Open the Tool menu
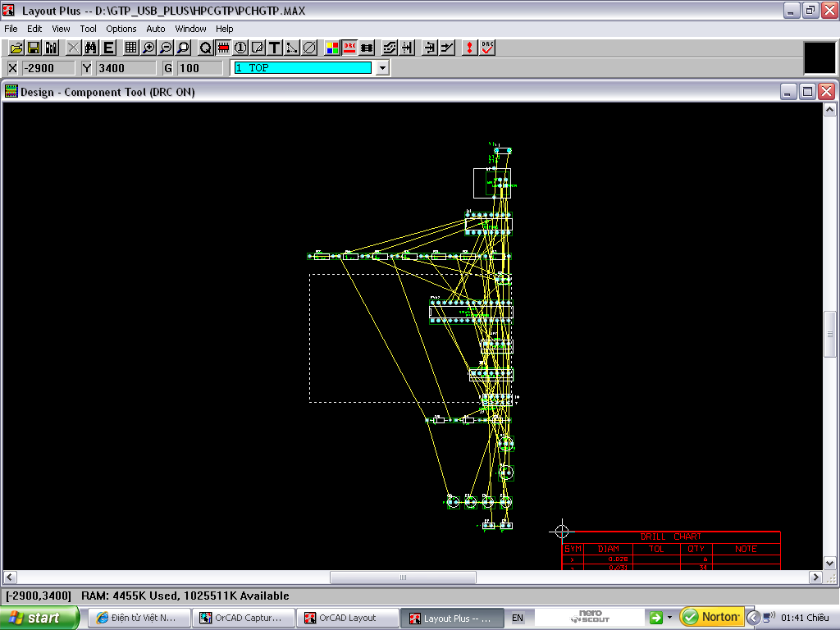 click(x=88, y=29)
